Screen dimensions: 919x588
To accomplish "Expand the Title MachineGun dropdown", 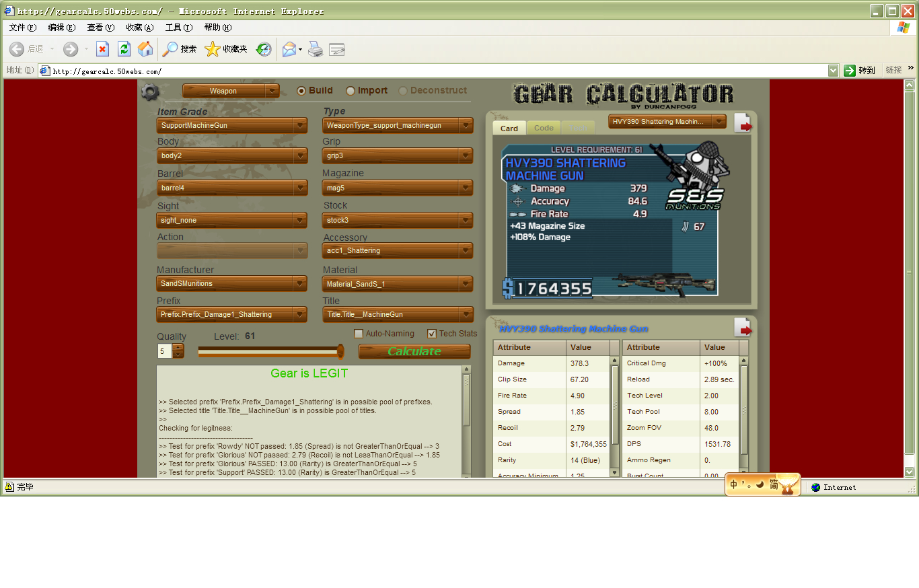I will pyautogui.click(x=398, y=314).
